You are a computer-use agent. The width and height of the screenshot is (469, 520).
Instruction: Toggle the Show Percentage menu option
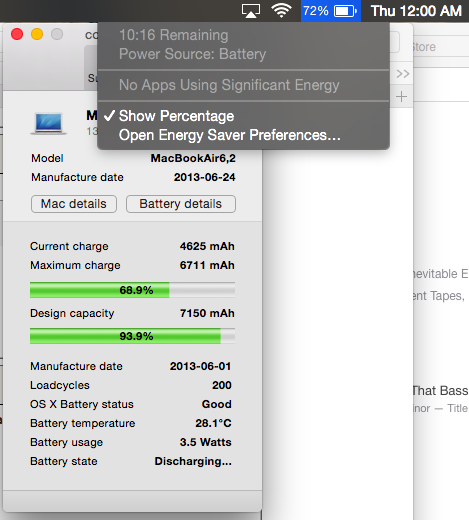coord(176,116)
